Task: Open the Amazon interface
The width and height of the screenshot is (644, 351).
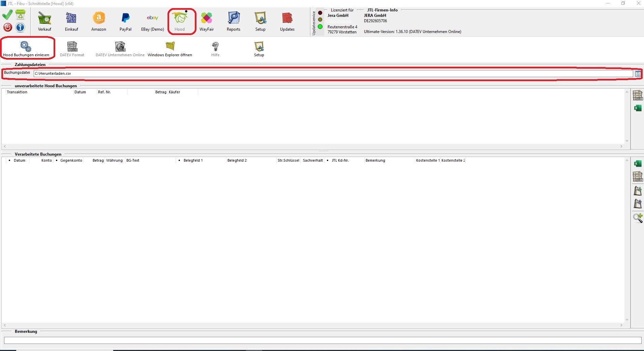Action: (98, 22)
